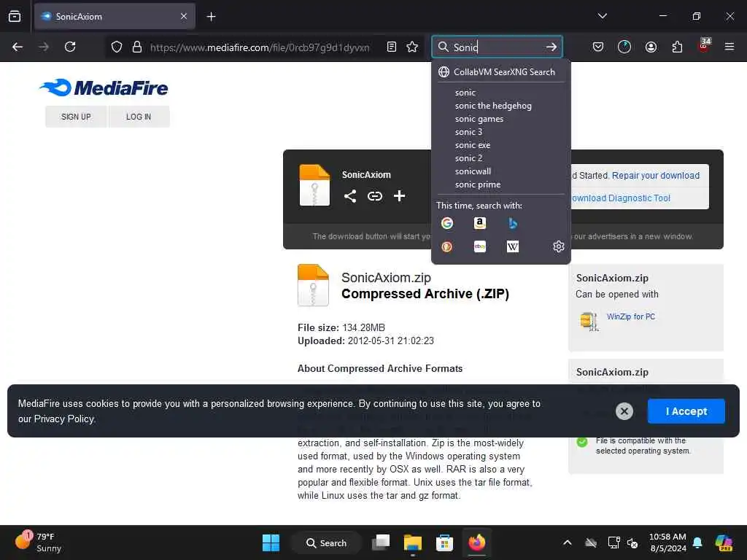Click the ad blocker icon showing 34
747x560 pixels.
click(x=704, y=46)
